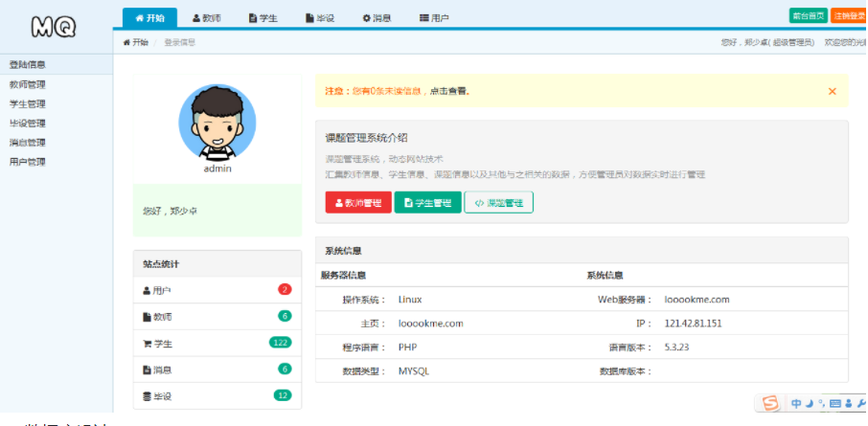
Task: Switch to the 学生 tab
Action: coord(263,17)
